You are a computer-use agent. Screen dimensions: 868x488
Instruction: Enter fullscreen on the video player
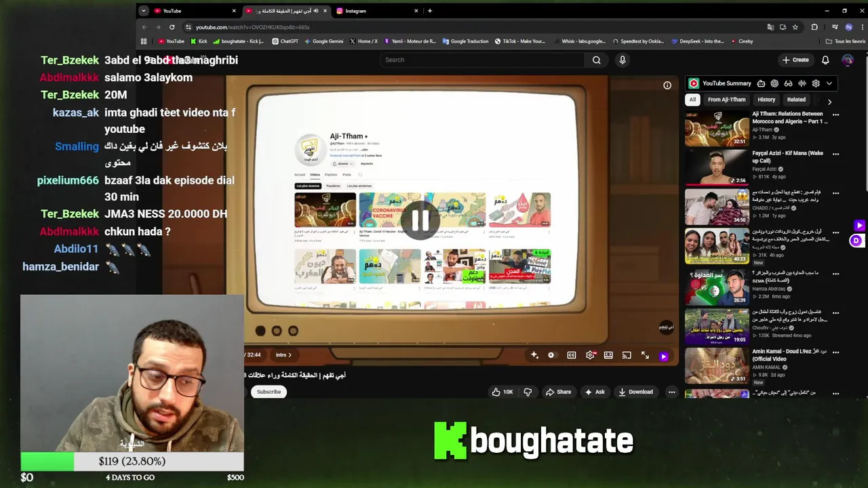coord(645,355)
